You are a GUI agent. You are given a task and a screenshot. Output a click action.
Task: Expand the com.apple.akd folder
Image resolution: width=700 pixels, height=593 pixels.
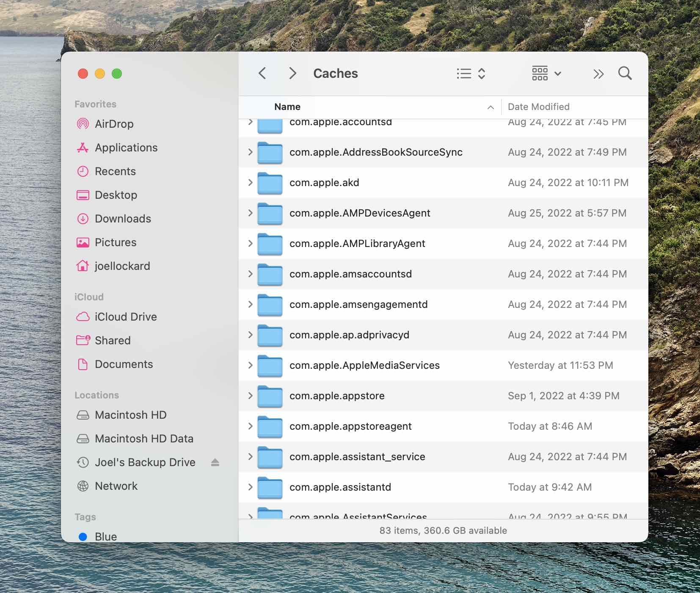[250, 182]
